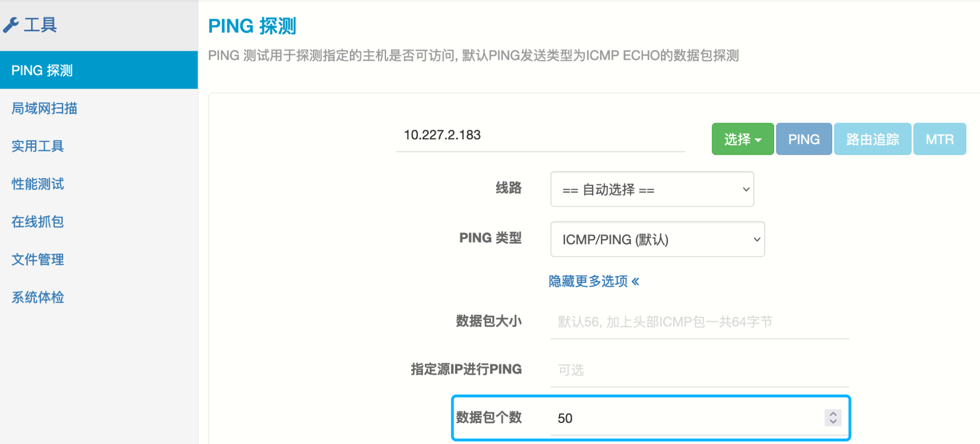The height and width of the screenshot is (444, 980).
Task: Open the PING 探测 sidebar item
Action: [x=42, y=70]
